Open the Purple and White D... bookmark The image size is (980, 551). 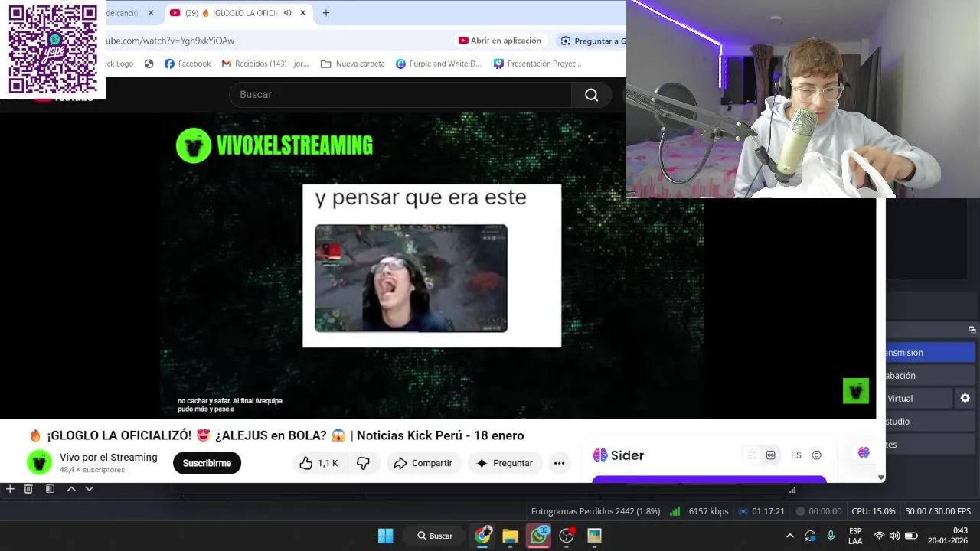(439, 64)
